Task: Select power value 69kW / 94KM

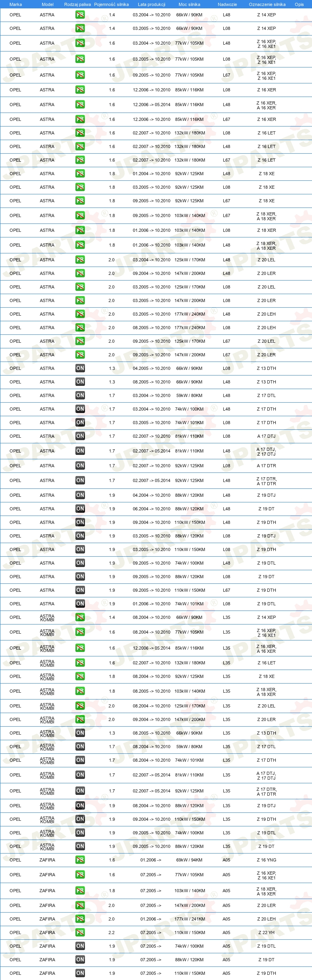Action: point(190,860)
